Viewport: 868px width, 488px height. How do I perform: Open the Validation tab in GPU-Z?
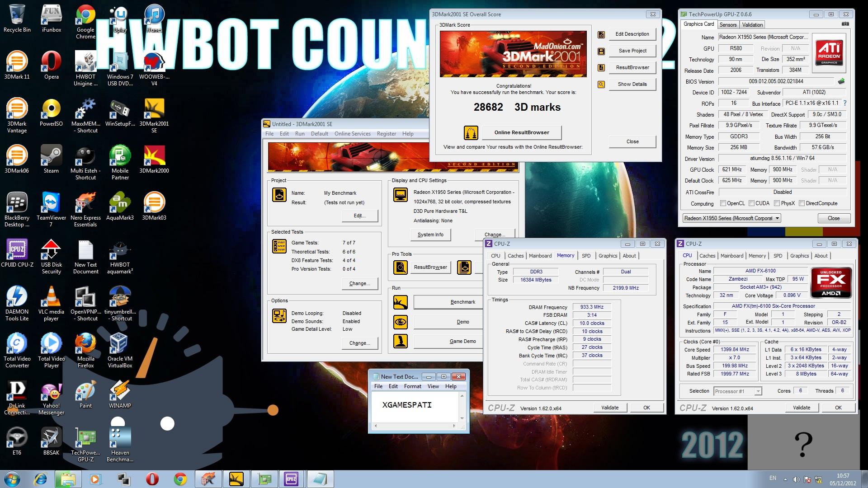click(x=752, y=25)
